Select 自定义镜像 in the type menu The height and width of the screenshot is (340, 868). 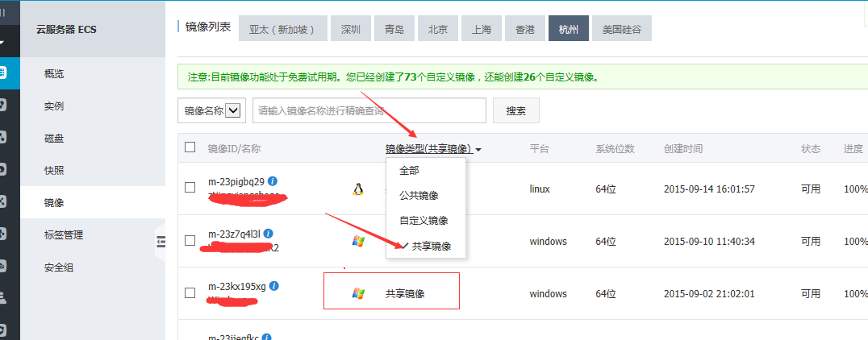coord(424,221)
